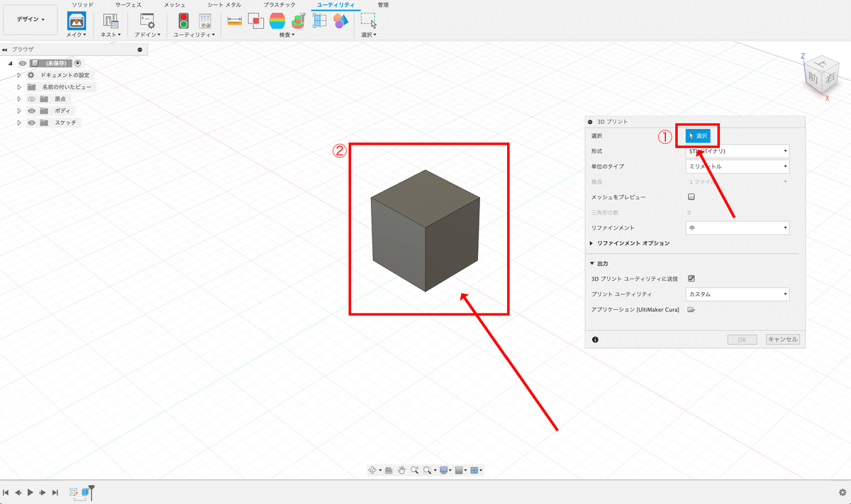Viewport: 851px width, 504px height.
Task: Select the rainbow striped analysis tool
Action: (x=277, y=21)
